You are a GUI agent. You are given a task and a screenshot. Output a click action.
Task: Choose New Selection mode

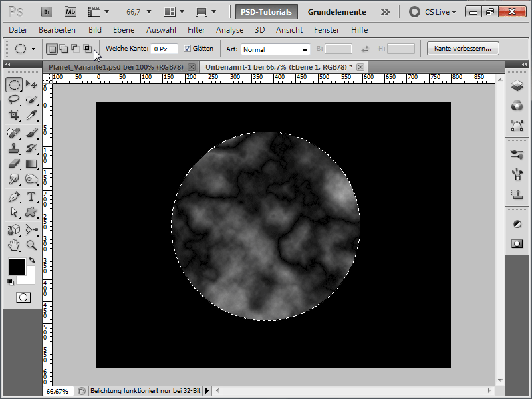point(52,49)
